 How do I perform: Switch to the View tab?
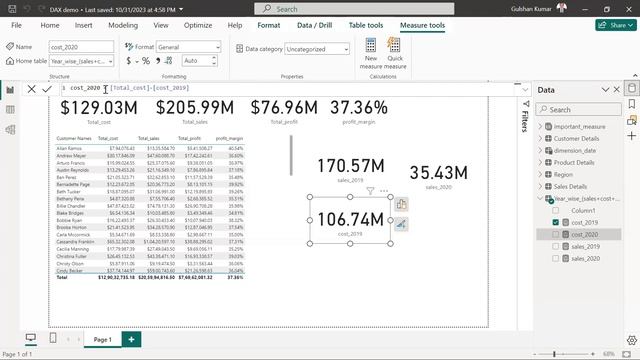tap(161, 25)
